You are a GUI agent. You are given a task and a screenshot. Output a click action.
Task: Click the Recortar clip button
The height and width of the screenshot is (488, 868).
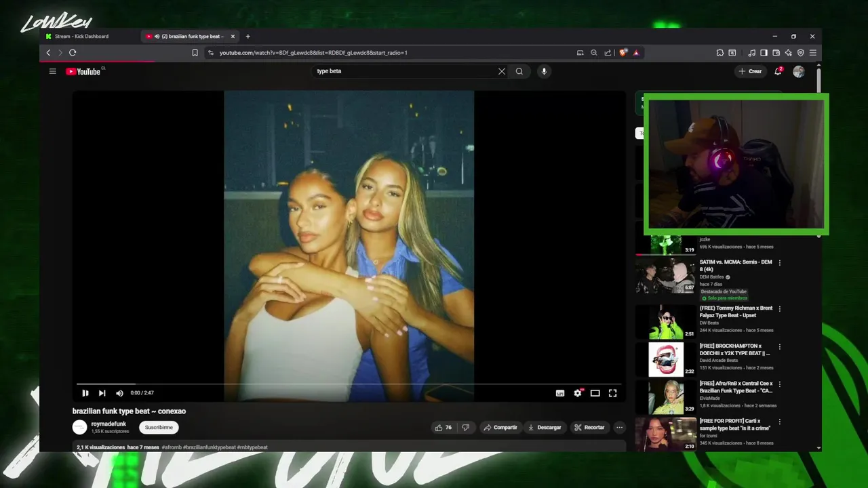[589, 428]
